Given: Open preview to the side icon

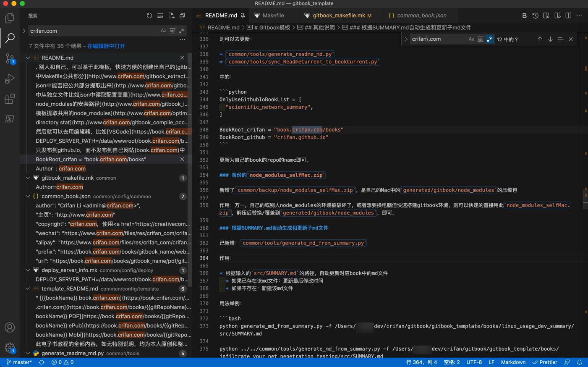Looking at the screenshot, I should [x=546, y=16].
